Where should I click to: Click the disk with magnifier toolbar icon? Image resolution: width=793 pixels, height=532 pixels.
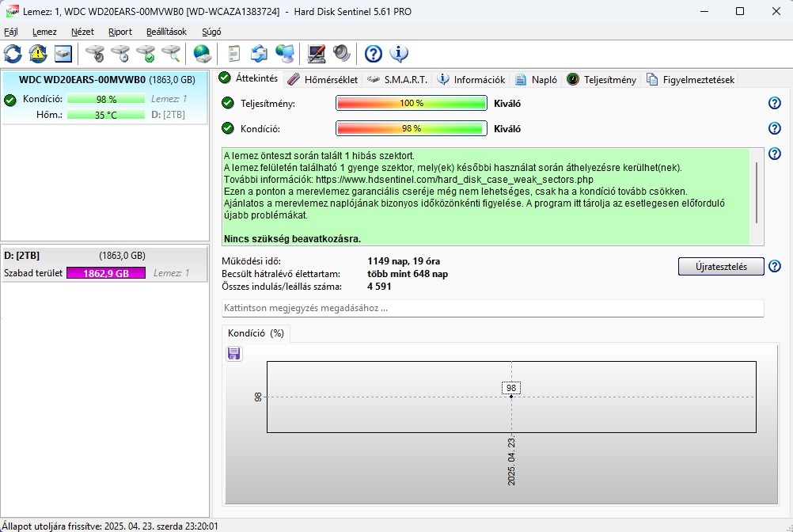(x=172, y=54)
